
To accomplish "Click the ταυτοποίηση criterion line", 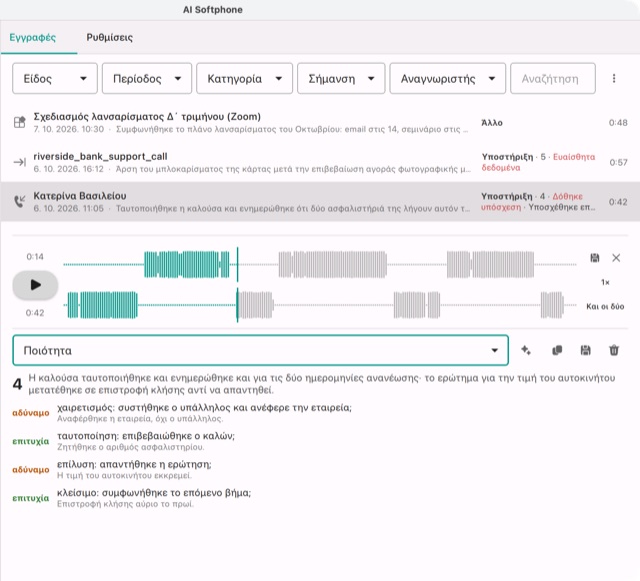I will [x=146, y=436].
